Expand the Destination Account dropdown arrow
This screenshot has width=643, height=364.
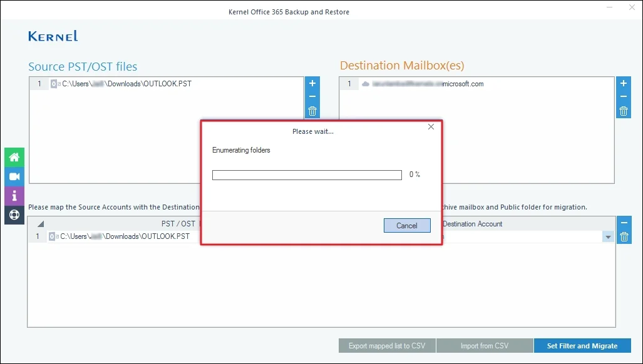click(607, 237)
